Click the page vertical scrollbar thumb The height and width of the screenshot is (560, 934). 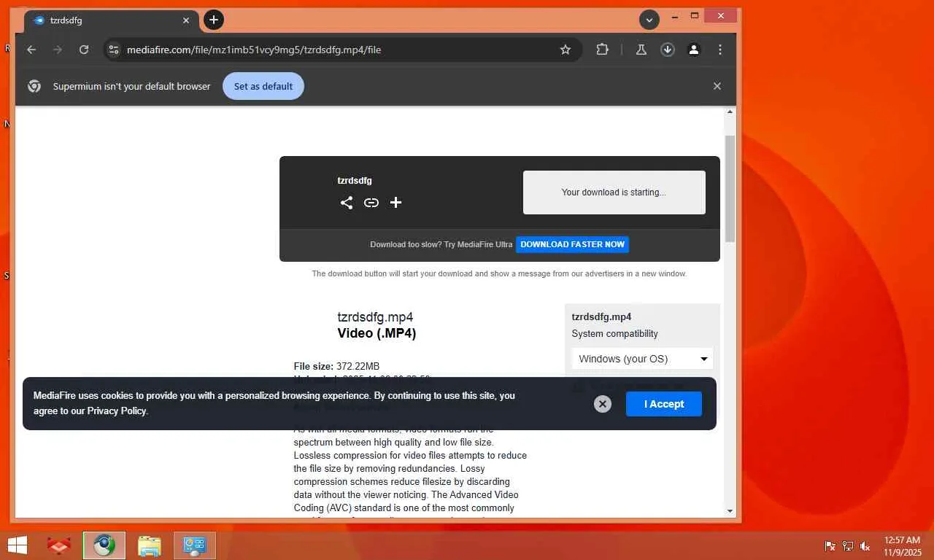click(x=730, y=188)
